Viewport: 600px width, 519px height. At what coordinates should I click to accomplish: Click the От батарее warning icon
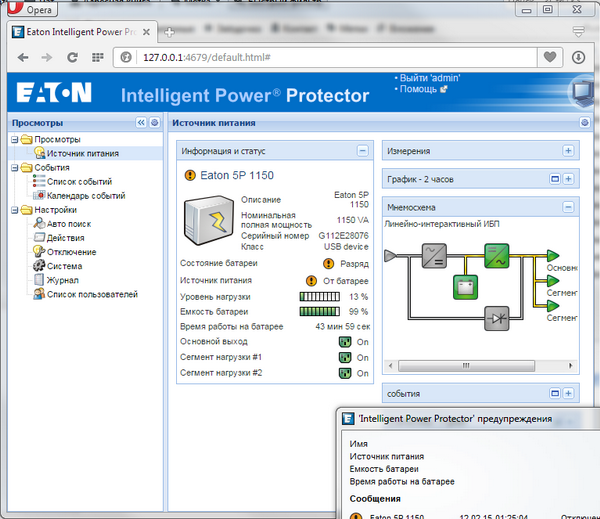[311, 281]
